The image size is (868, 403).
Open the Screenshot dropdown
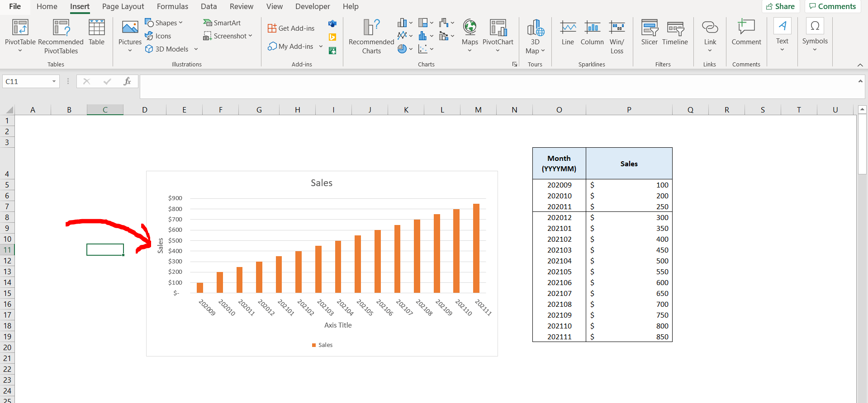coord(228,36)
